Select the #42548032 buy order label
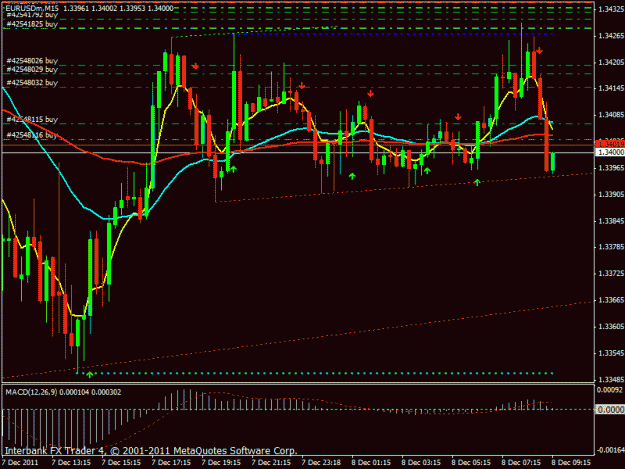The image size is (625, 469). coord(32,83)
